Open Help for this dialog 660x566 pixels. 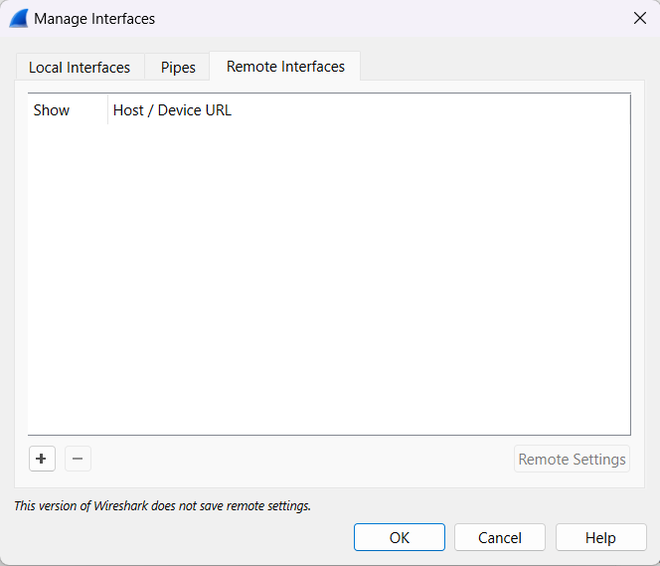point(600,537)
